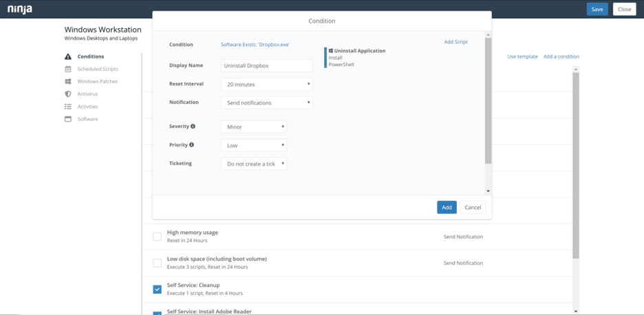644x315 pixels.
Task: Click the Activities list icon
Action: (68, 107)
